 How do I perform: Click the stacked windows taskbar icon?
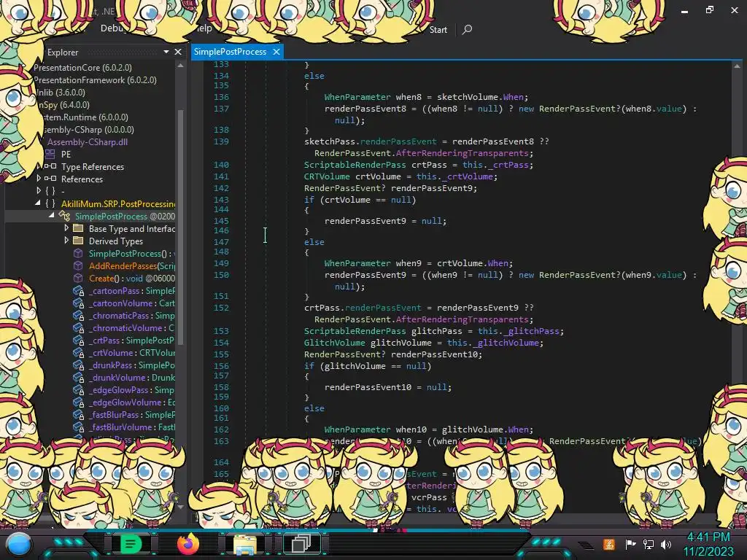pyautogui.click(x=301, y=543)
